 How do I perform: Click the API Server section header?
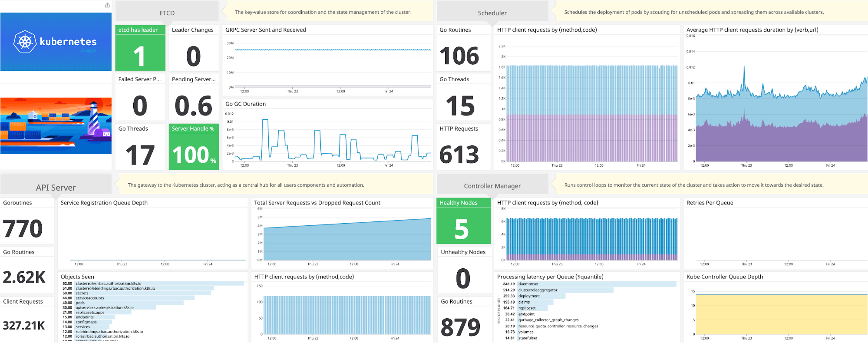point(56,188)
